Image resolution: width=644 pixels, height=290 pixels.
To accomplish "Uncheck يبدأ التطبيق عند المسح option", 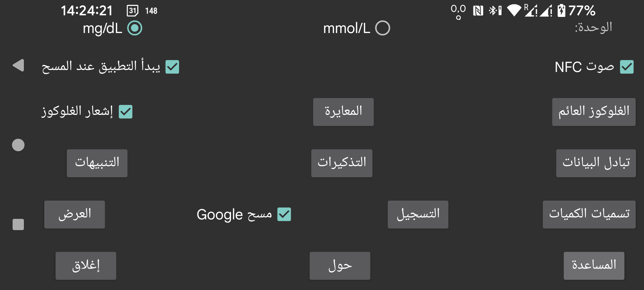I will point(172,67).
